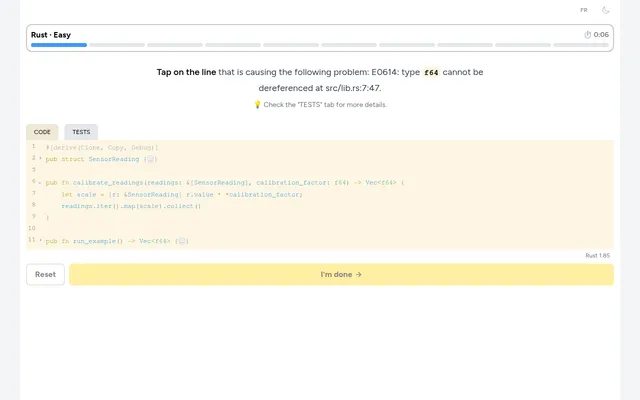Toggle dark mode moon icon
Viewport: 640px width, 400px height.
(x=606, y=10)
